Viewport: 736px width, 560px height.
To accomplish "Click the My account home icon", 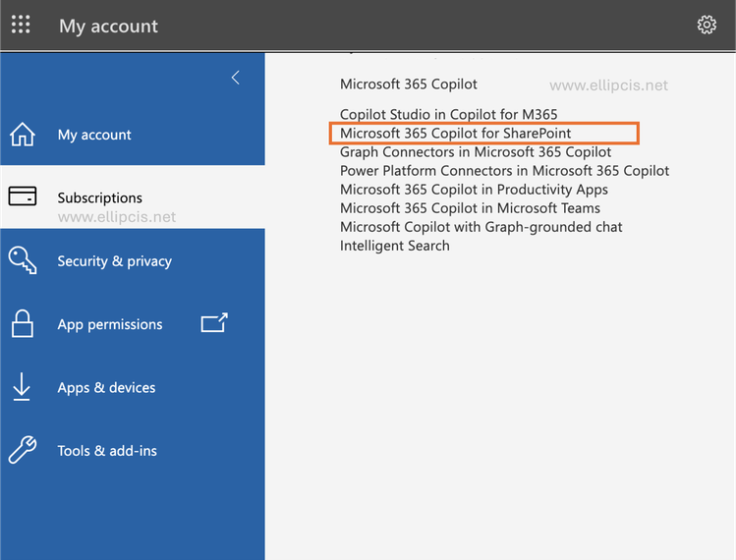I will pyautogui.click(x=22, y=135).
